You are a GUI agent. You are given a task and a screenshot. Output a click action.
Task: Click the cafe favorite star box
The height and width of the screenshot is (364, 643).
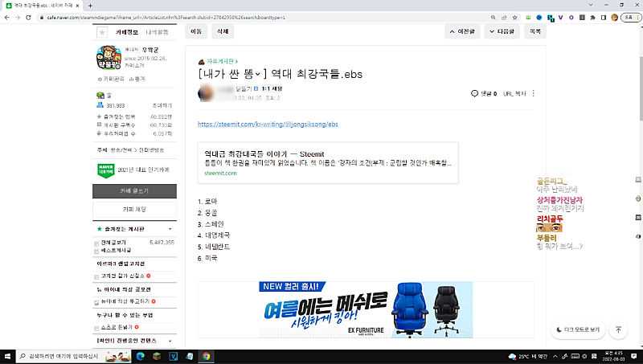102,32
